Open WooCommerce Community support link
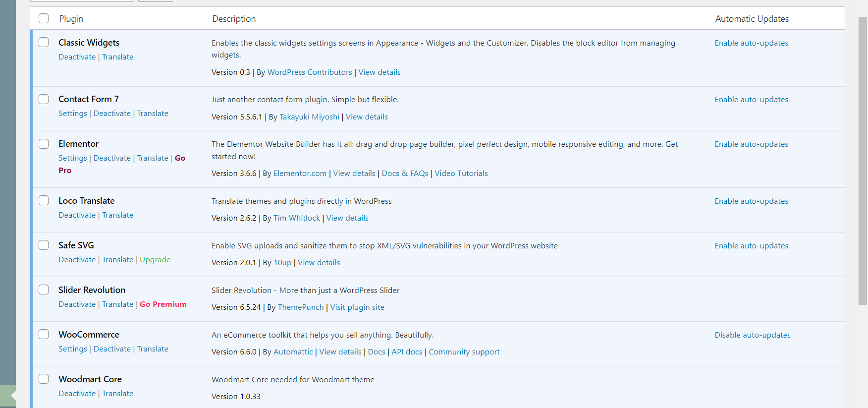Image resolution: width=868 pixels, height=408 pixels. point(464,352)
